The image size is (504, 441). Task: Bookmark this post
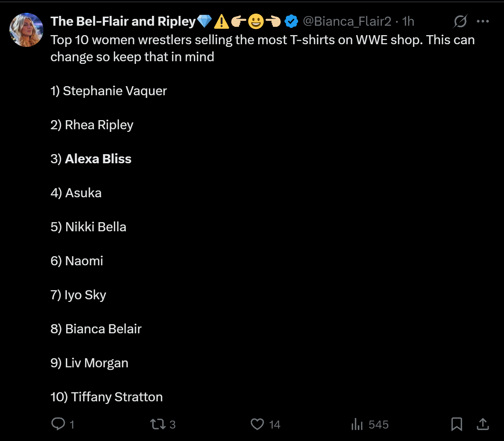click(x=457, y=424)
